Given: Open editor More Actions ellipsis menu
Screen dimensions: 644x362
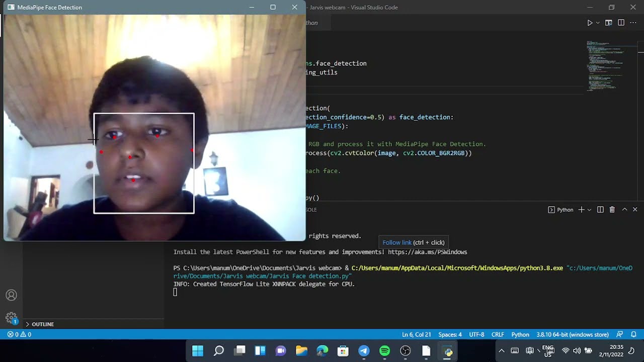Looking at the screenshot, I should (x=633, y=23).
